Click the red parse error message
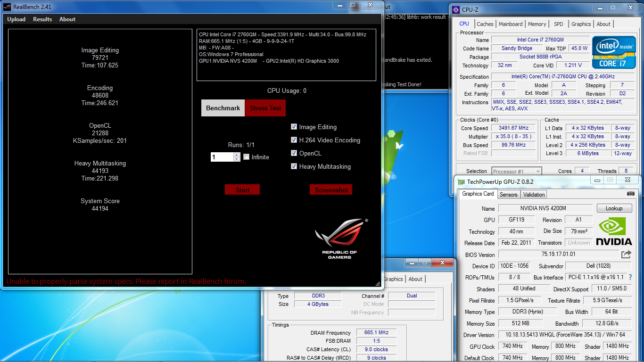This screenshot has width=644, height=362. coord(126,281)
